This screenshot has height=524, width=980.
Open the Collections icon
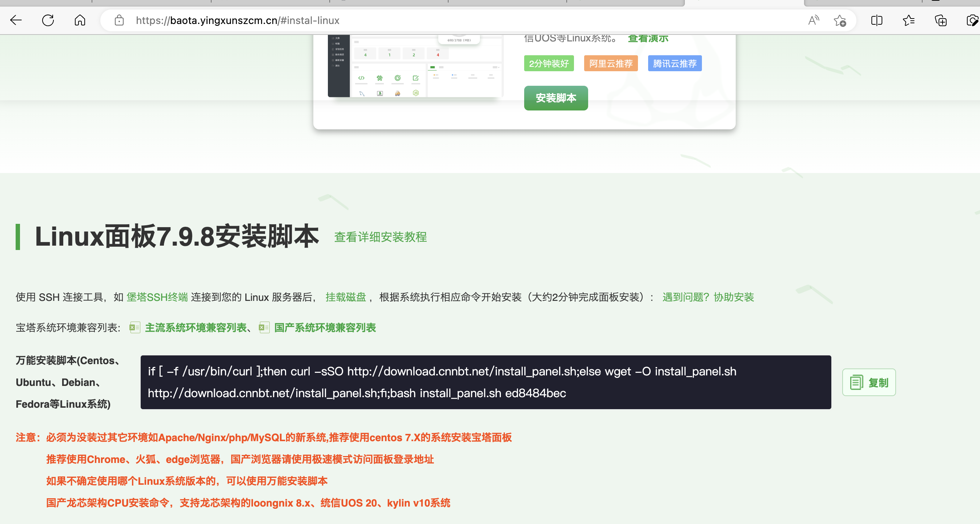click(x=940, y=20)
